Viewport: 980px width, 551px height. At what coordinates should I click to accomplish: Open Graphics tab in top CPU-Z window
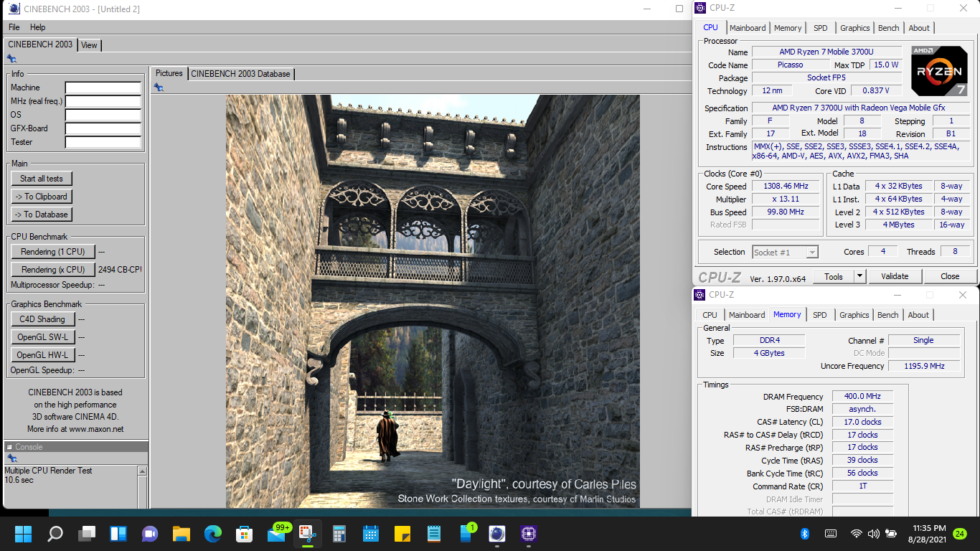(x=855, y=28)
